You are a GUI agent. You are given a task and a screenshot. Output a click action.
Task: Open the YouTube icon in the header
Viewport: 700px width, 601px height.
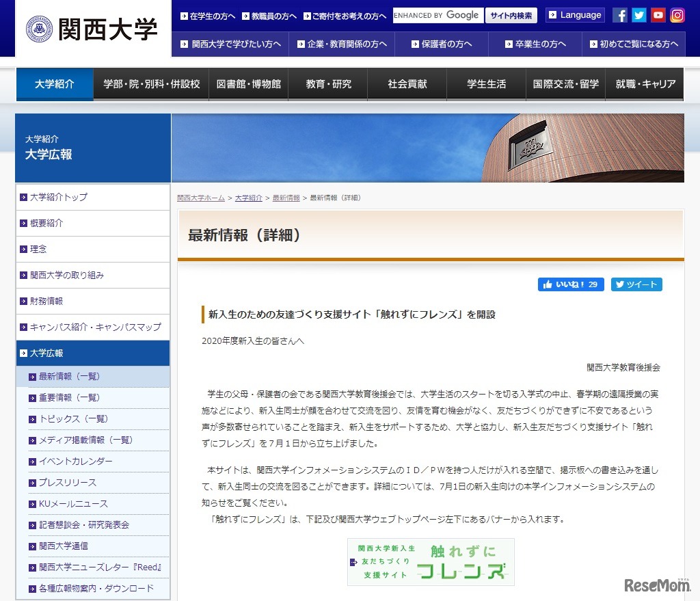[x=658, y=14]
